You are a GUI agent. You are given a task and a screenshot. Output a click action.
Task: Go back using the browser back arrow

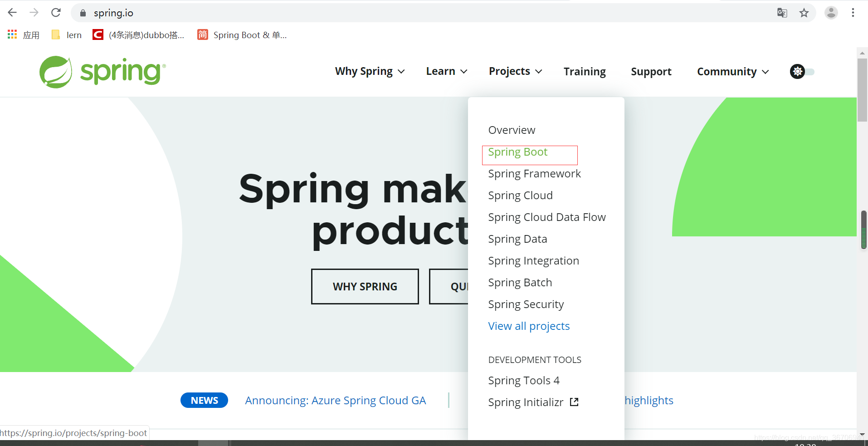12,13
